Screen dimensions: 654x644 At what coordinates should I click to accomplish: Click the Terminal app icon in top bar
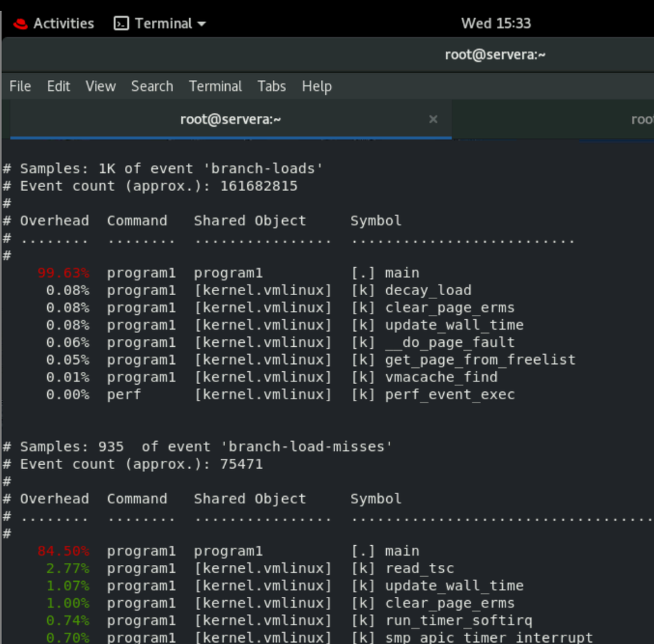coord(121,24)
